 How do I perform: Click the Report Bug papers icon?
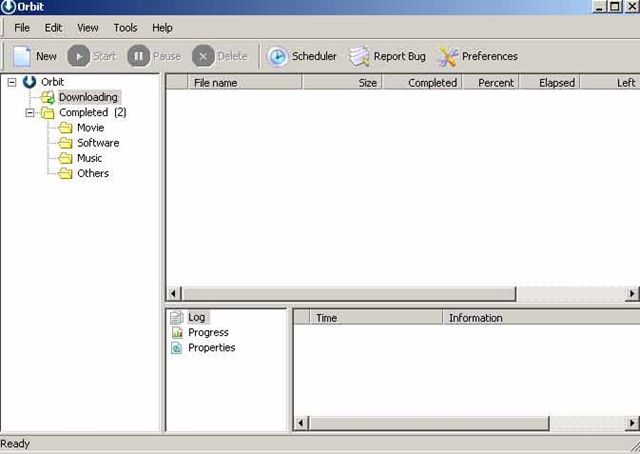pyautogui.click(x=359, y=56)
